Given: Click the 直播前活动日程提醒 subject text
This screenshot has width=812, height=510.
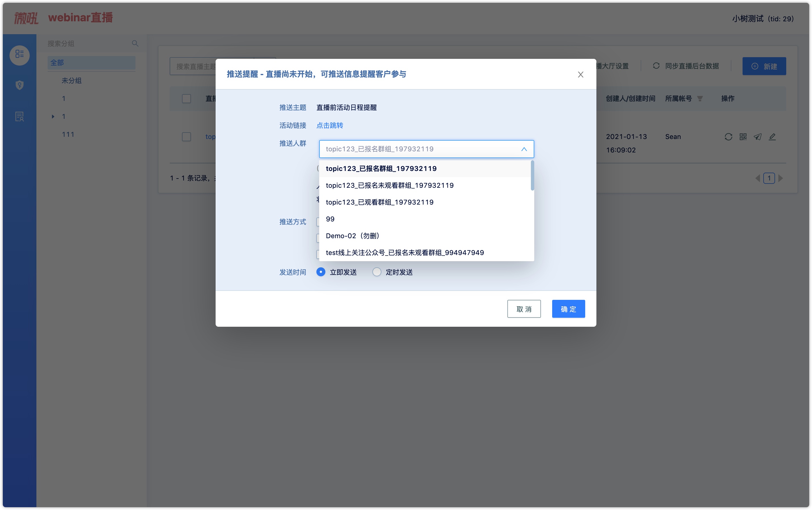Looking at the screenshot, I should click(346, 108).
